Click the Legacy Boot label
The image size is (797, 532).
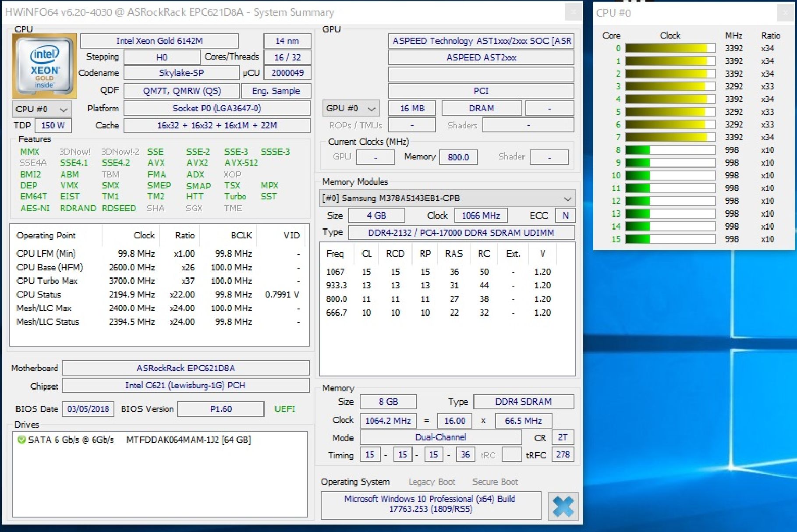(x=432, y=482)
